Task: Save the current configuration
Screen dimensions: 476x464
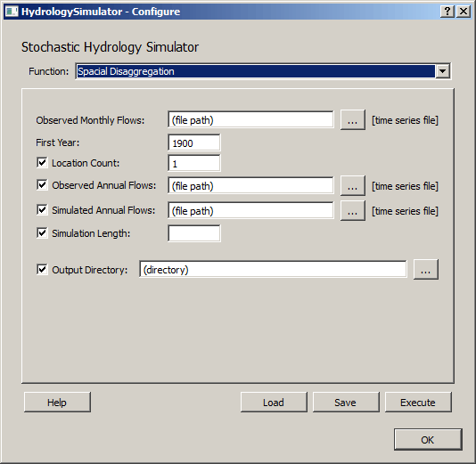Action: (x=346, y=403)
